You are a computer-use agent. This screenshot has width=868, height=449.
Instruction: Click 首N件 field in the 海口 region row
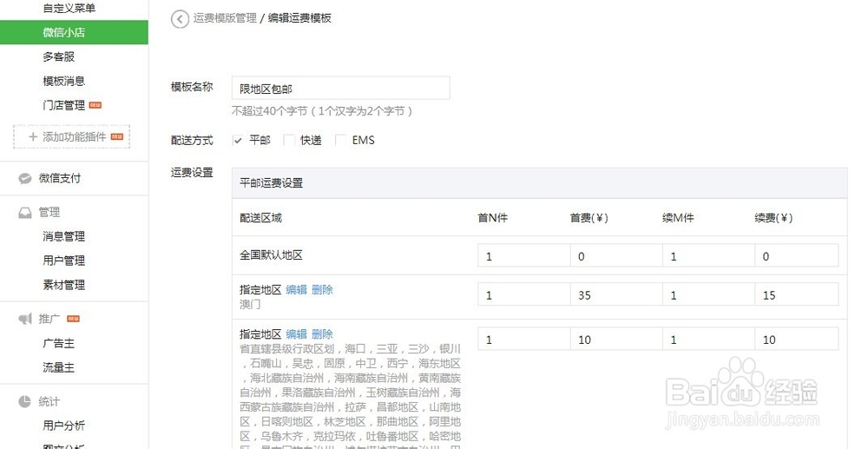coord(523,339)
